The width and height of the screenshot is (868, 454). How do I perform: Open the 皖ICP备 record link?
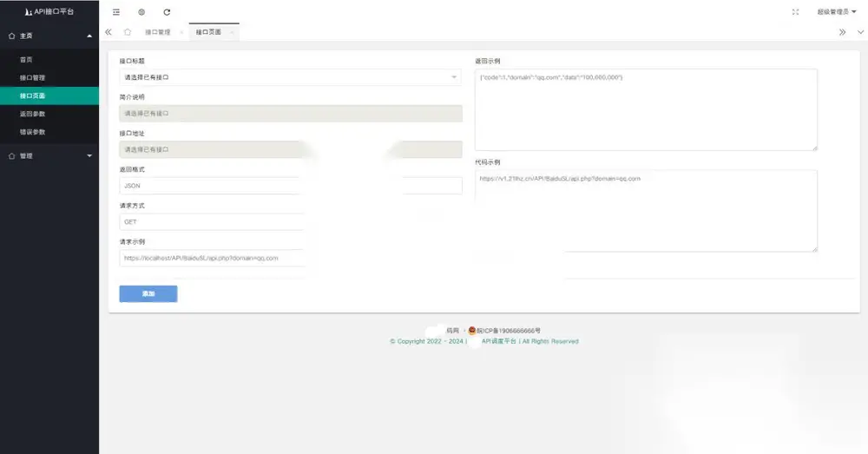(x=508, y=331)
